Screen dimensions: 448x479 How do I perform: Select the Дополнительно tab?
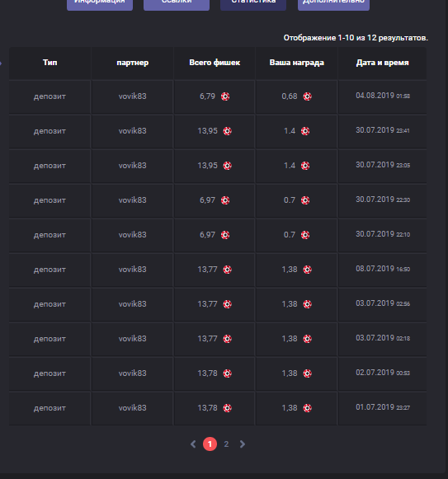[333, 2]
